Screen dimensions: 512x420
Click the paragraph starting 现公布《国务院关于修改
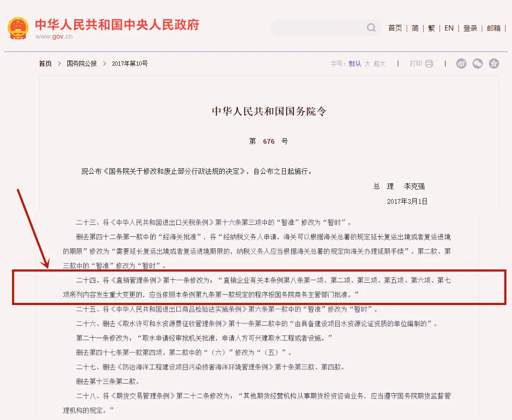[197, 171]
